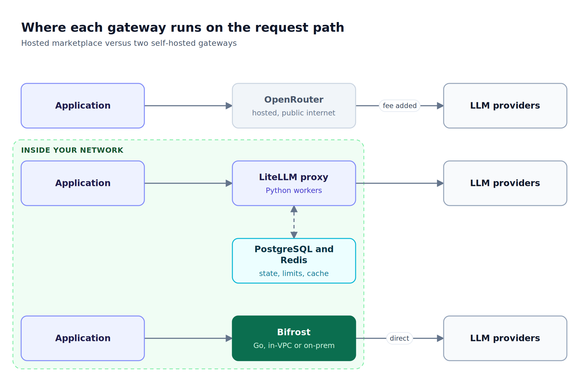588x390 pixels.
Task: Click the Application box linked to LiteLLM proxy
Action: [x=83, y=183]
